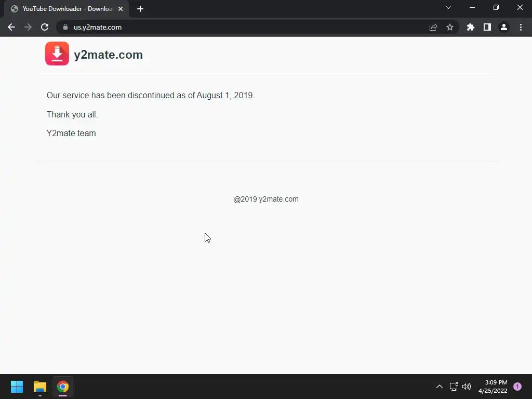
Task: Click the 'Y2mate team' text
Action: [x=71, y=134]
